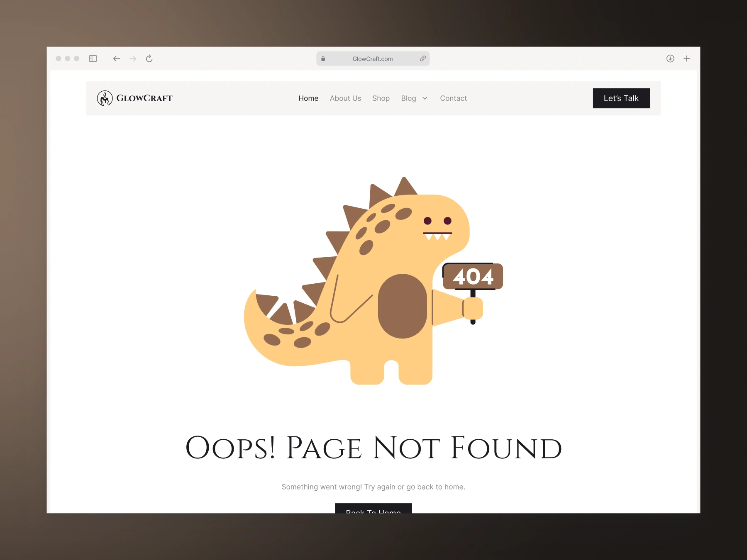This screenshot has width=747, height=560.
Task: Open downloads with the download icon
Action: tap(671, 58)
